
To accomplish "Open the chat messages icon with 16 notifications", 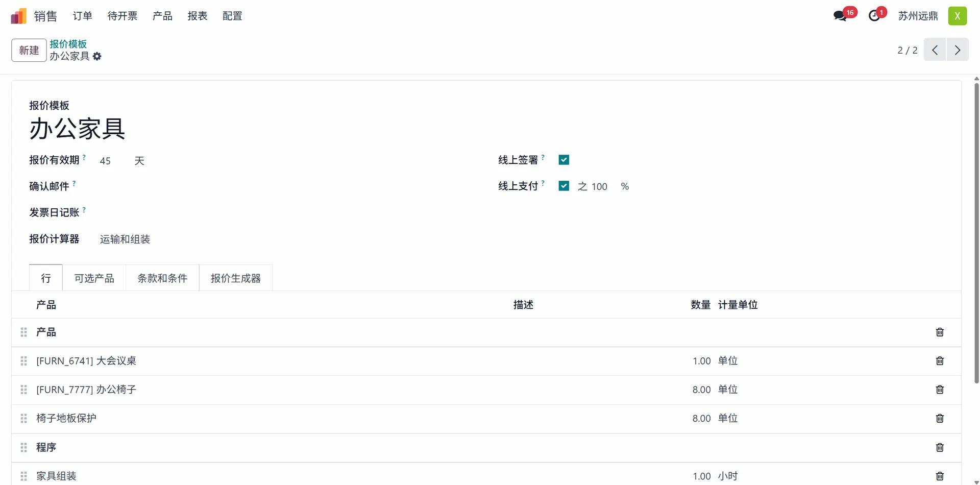I will 840,16.
